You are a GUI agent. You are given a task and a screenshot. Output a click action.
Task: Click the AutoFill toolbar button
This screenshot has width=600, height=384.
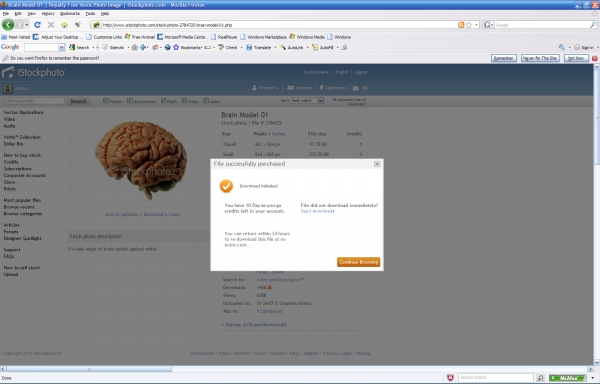click(x=323, y=47)
